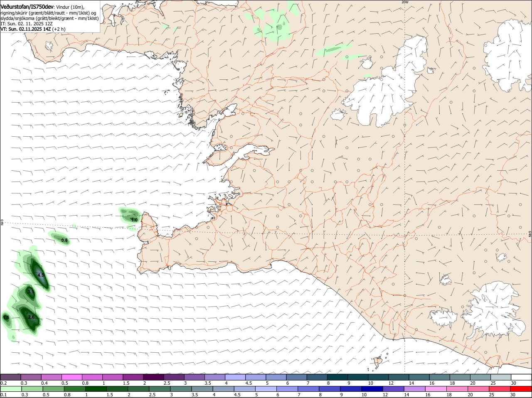Click the '1.0' precipitation value label
Viewport: 532px width, 398px height.
coord(134,220)
